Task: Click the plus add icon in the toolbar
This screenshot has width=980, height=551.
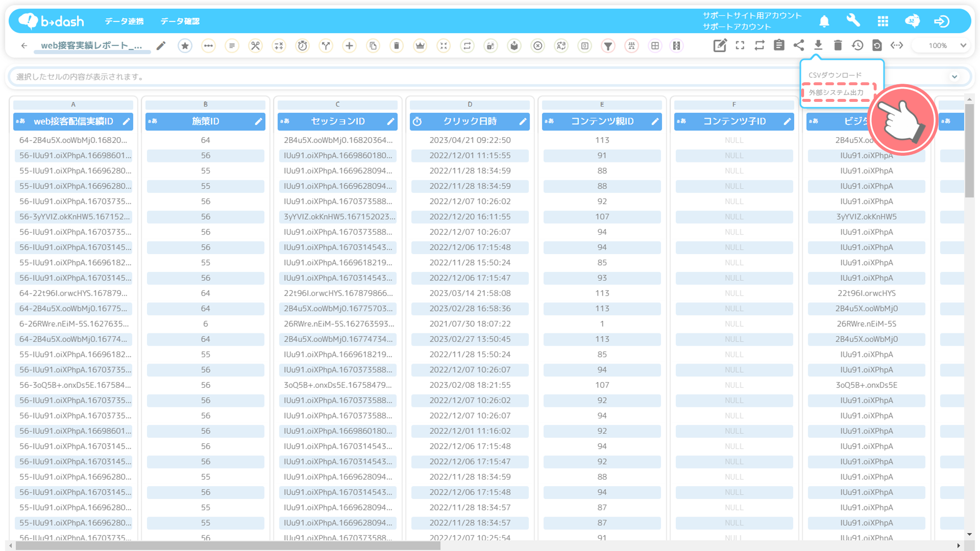Action: (x=349, y=46)
